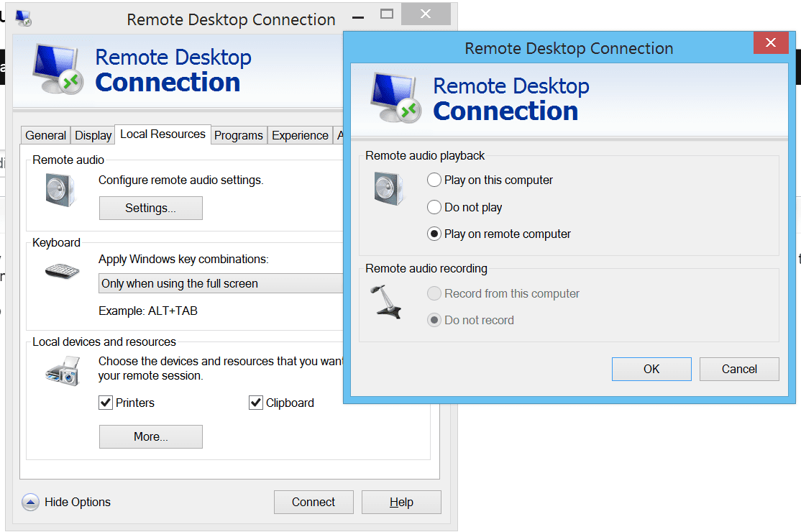
Task: Click the Hide Options arrow icon
Action: (x=31, y=503)
